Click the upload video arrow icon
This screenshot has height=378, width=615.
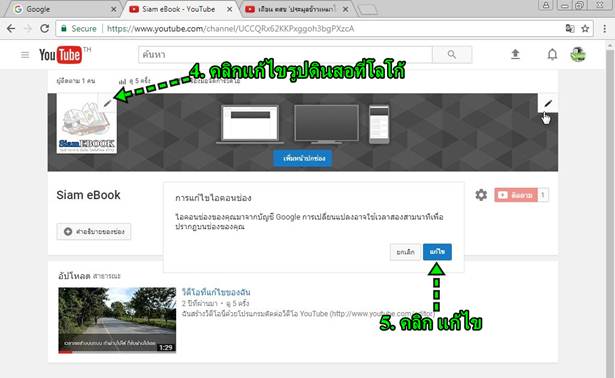pyautogui.click(x=515, y=55)
